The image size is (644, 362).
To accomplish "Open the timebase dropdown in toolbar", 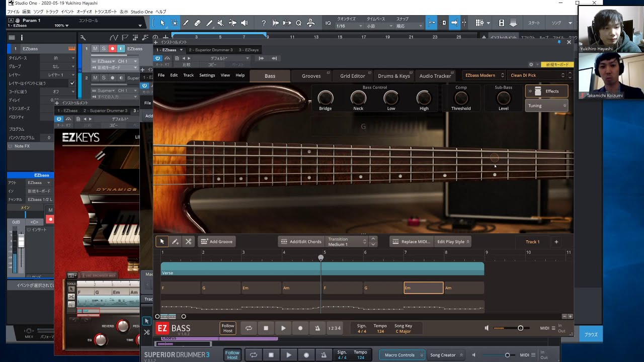I will pyautogui.click(x=379, y=26).
